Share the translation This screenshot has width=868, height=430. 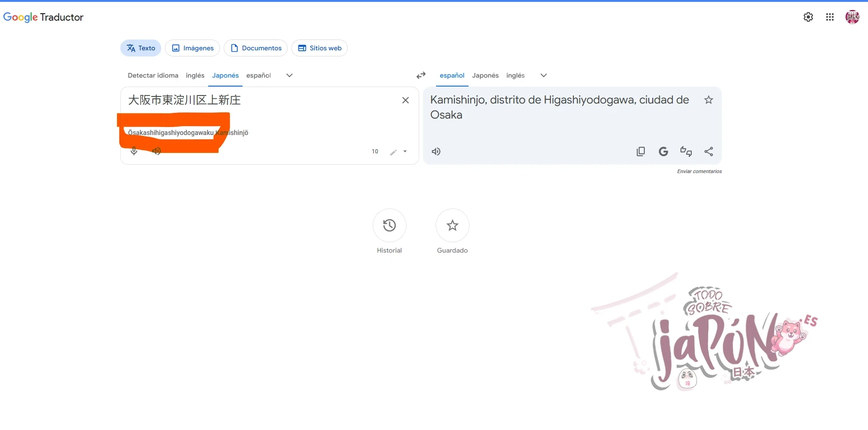click(709, 151)
